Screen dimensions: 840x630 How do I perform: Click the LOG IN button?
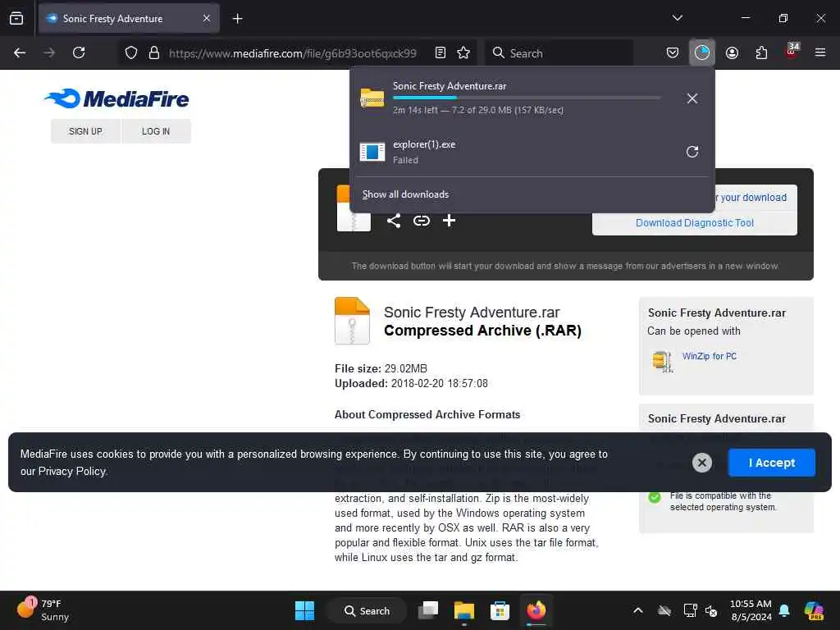pos(156,131)
